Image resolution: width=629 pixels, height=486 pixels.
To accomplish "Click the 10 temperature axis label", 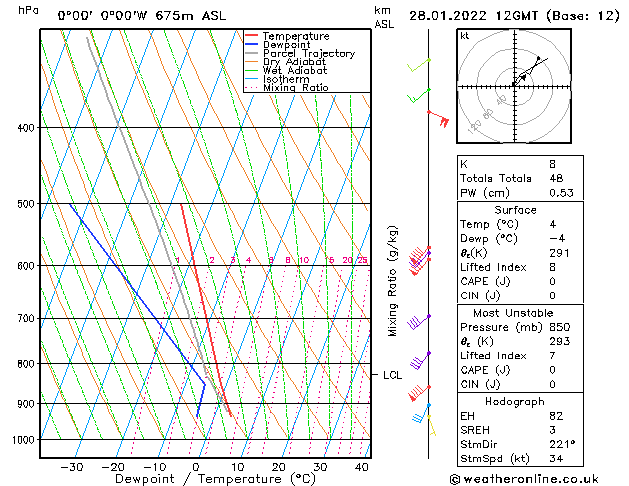I will coord(237,467).
